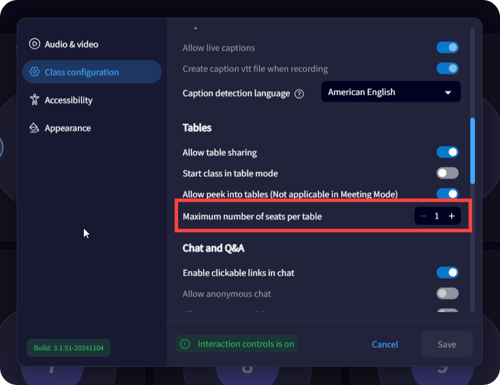Disable Enable clickable links in chat
The height and width of the screenshot is (385, 500).
pos(448,272)
